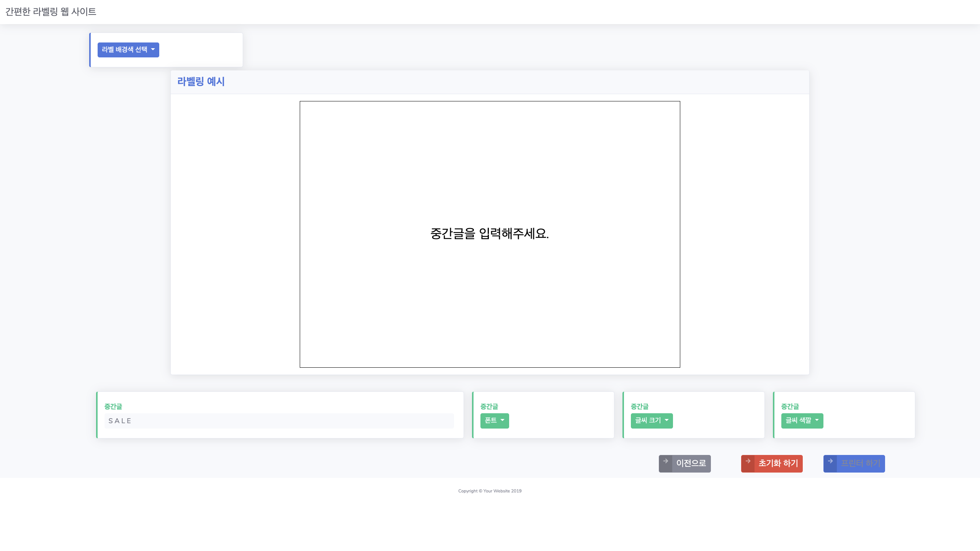Open the 글씨 색깔 dropdown
The width and height of the screenshot is (980, 551).
802,421
